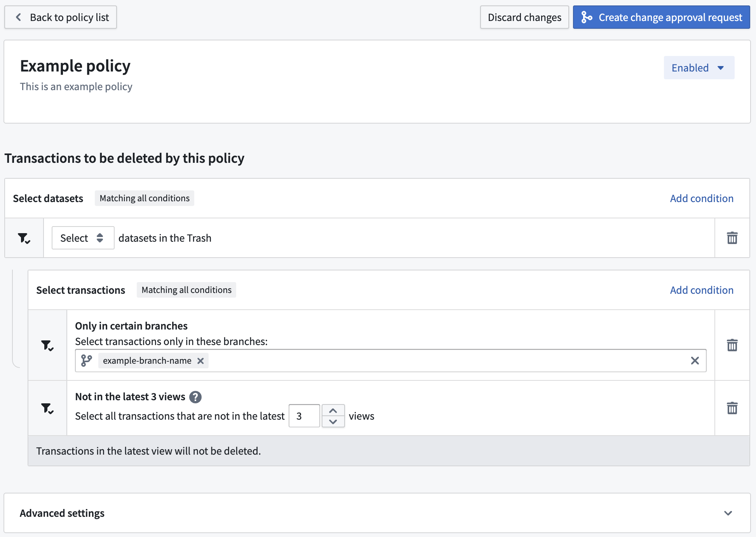Open the Enabled status dropdown
The height and width of the screenshot is (537, 756).
click(699, 68)
